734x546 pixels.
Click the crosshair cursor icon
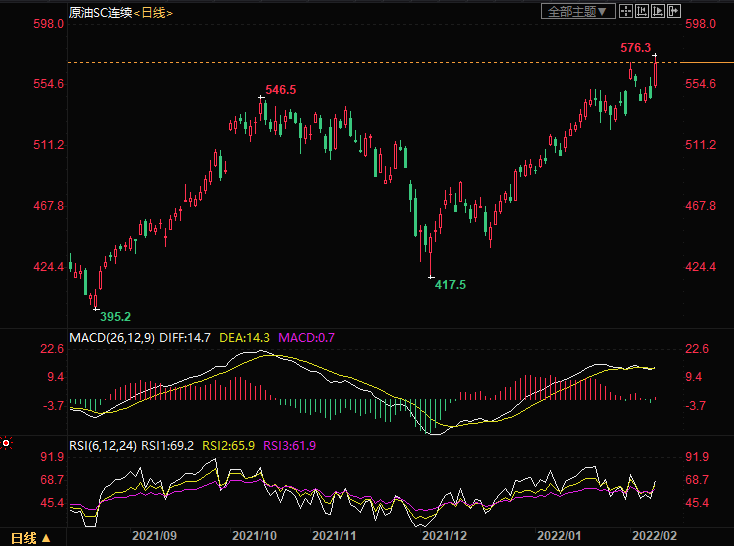pyautogui.click(x=625, y=12)
